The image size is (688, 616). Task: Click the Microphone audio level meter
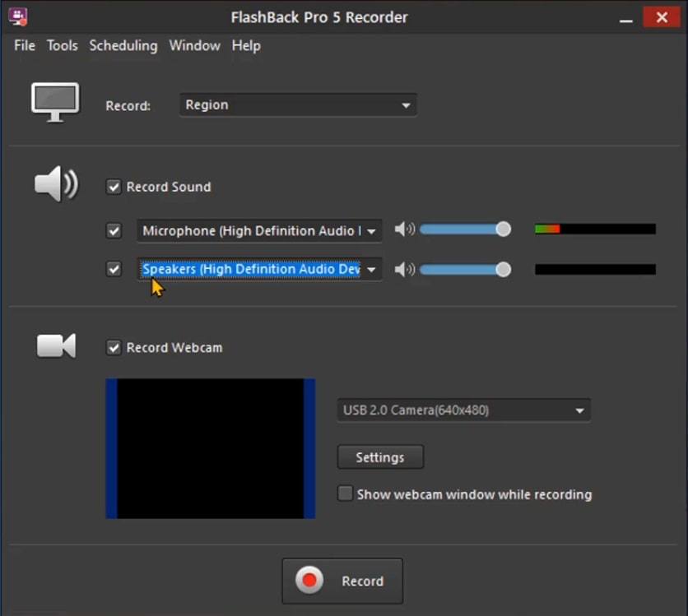(x=596, y=229)
